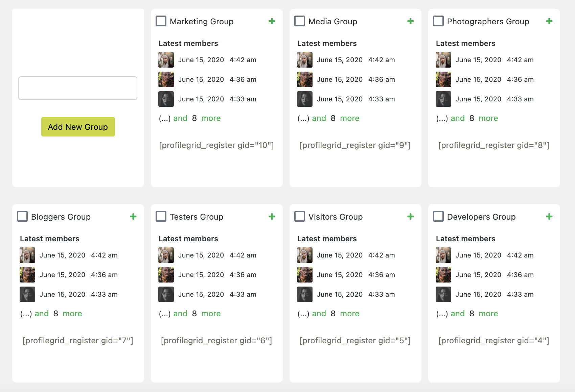Click the plus icon on Marketing Group

272,21
